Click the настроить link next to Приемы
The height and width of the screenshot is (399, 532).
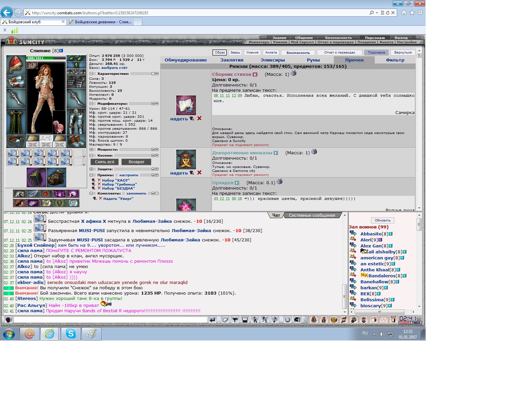tap(129, 175)
